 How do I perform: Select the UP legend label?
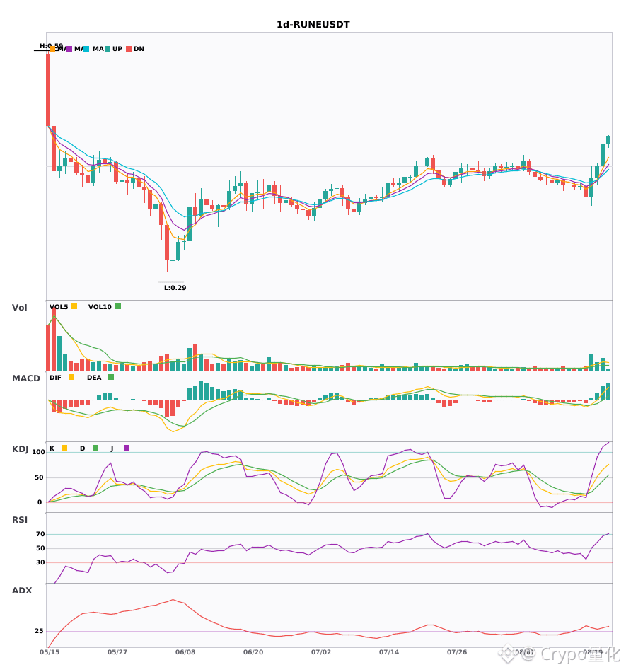[x=117, y=49]
